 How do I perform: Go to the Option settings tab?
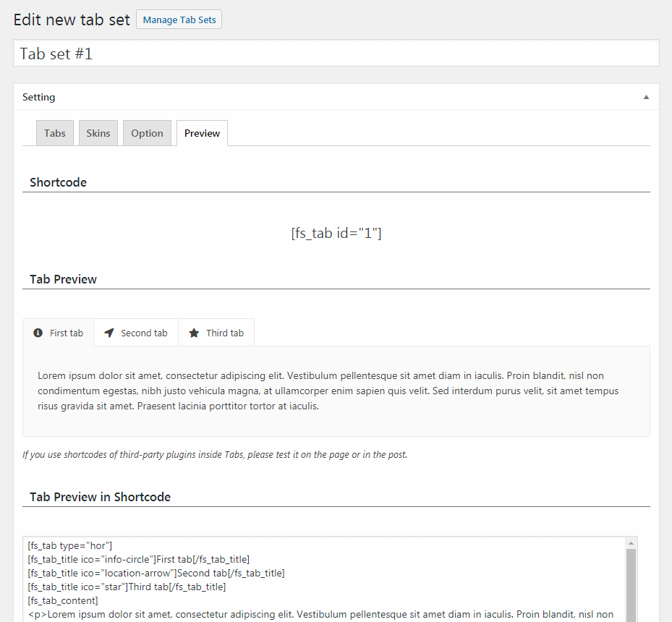(147, 133)
